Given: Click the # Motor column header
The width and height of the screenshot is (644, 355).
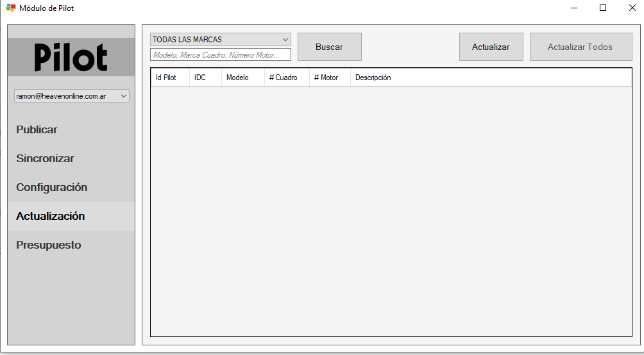Looking at the screenshot, I should (330, 78).
